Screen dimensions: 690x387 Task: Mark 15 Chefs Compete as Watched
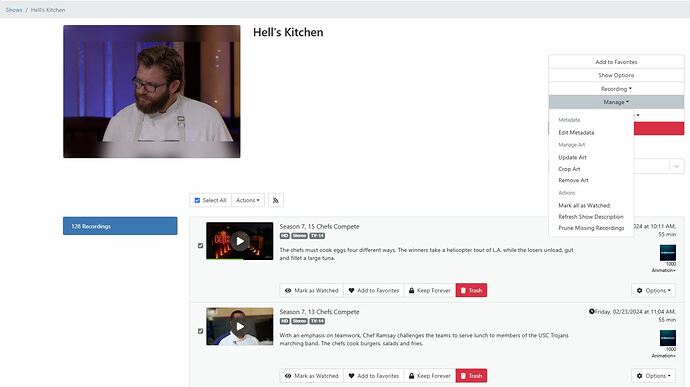312,291
